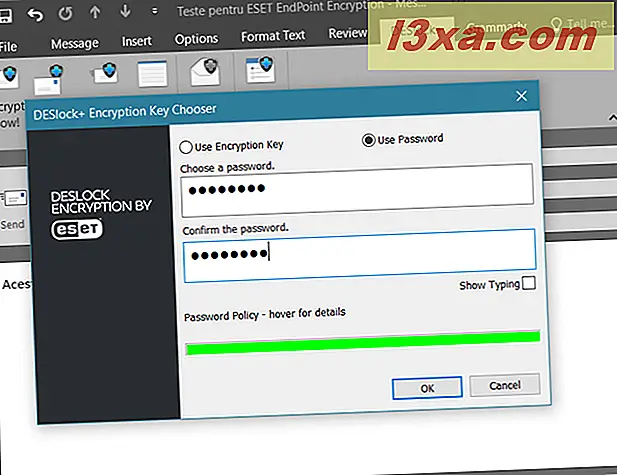Viewport: 617px width, 475px height.
Task: Collapse the ribbon with the chevron arrow
Action: coord(612,118)
